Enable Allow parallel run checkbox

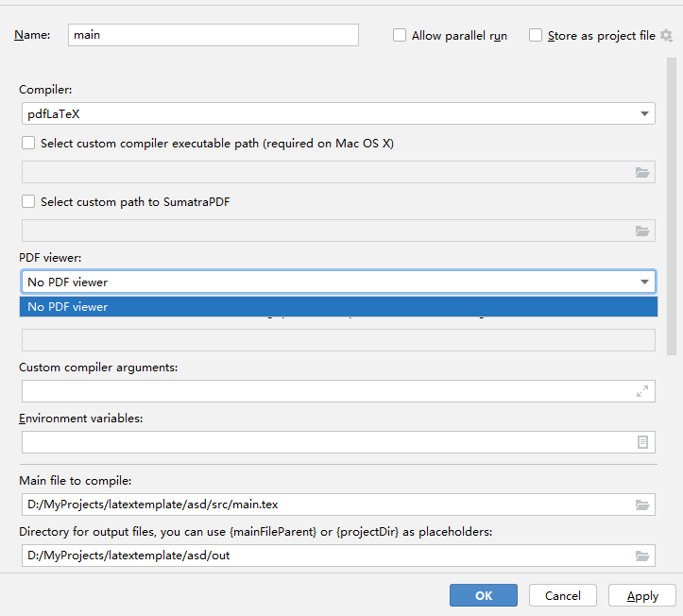click(x=400, y=35)
